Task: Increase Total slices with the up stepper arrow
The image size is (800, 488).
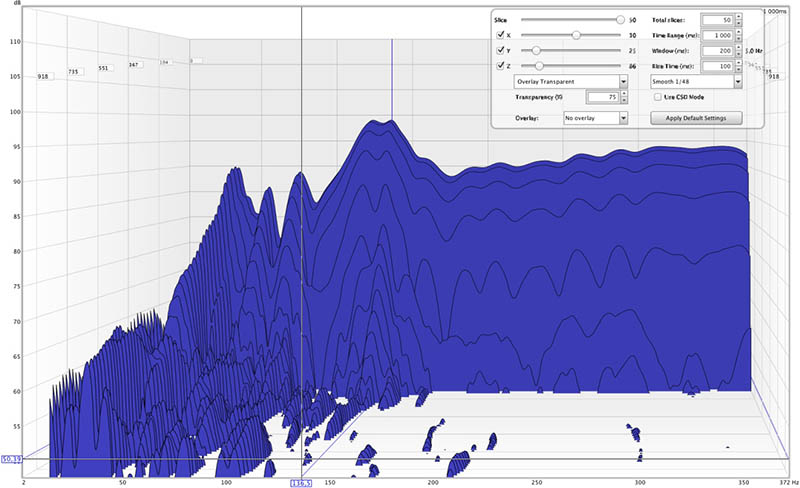Action: [738, 16]
